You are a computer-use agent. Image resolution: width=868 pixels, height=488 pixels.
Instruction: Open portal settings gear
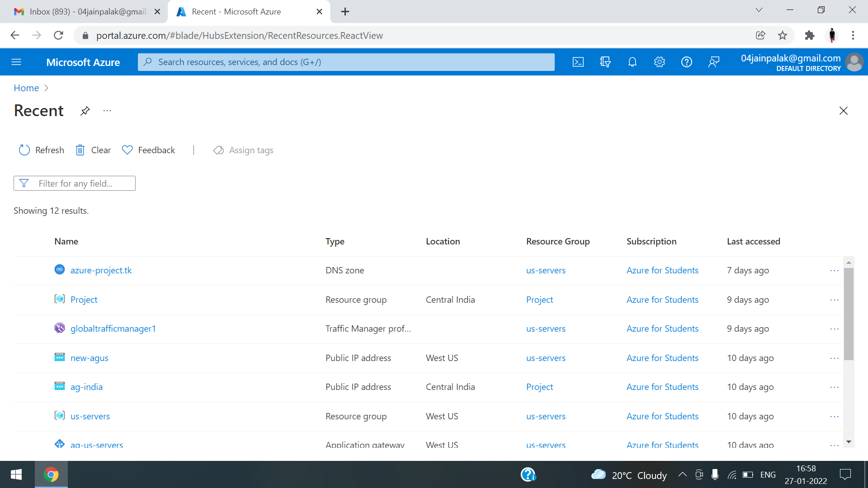click(660, 62)
